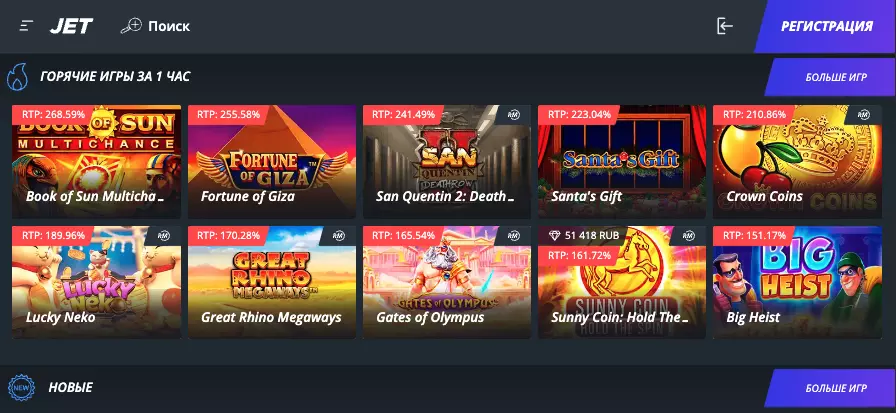
Task: Open the Fortune of Giza game tile
Action: [272, 162]
